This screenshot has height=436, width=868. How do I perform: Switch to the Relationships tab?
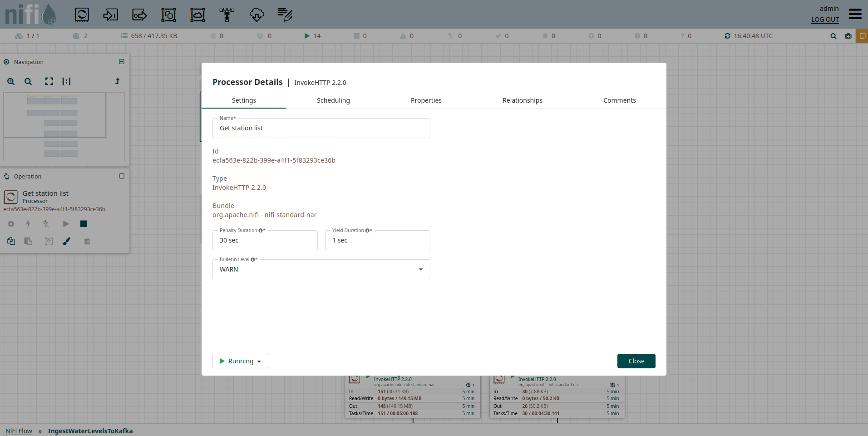point(522,100)
